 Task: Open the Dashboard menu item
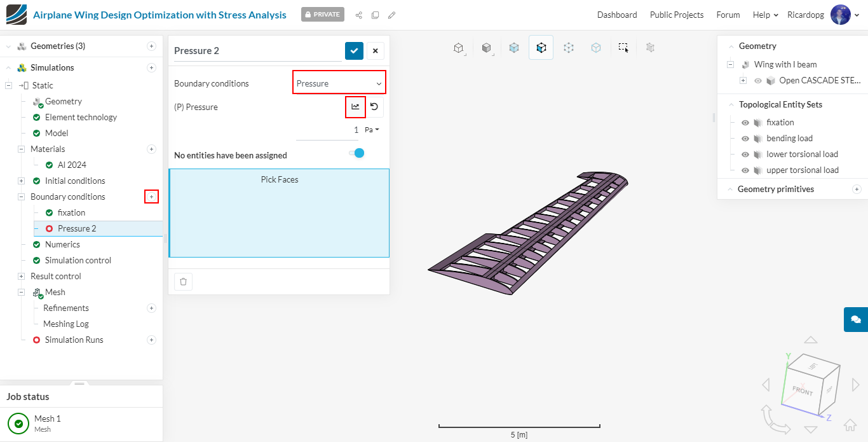click(x=617, y=15)
